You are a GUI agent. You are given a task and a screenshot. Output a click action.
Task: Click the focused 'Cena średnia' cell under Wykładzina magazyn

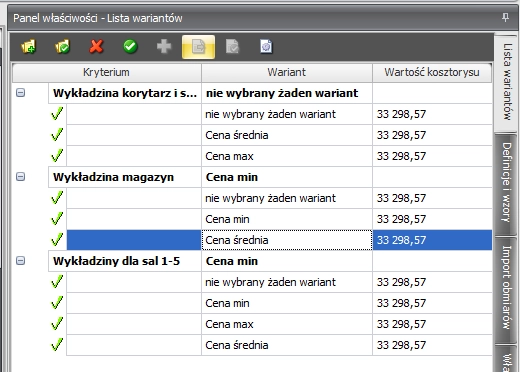coord(287,240)
